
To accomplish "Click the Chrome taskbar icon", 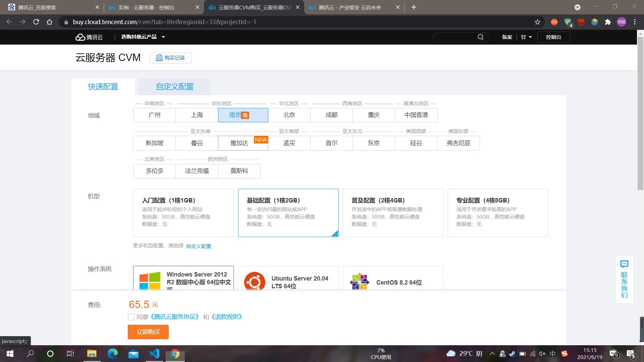I will 175,354.
